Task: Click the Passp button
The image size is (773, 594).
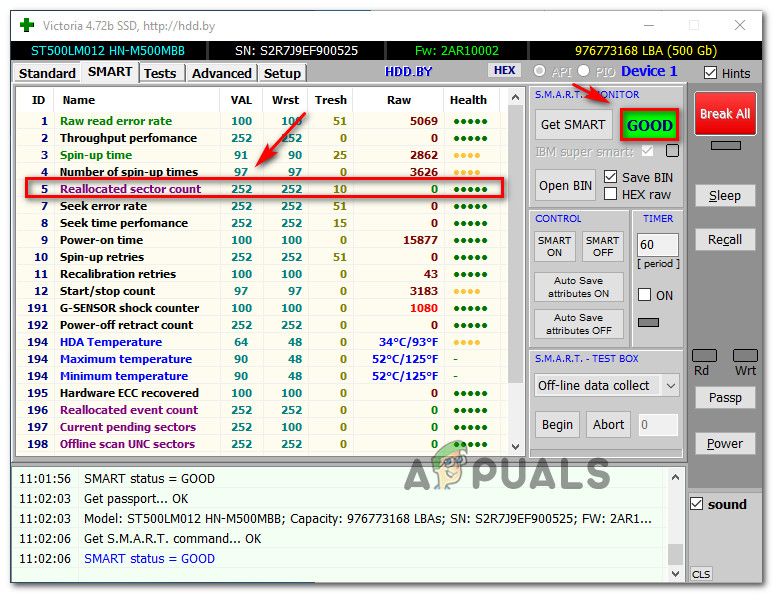Action: 725,397
